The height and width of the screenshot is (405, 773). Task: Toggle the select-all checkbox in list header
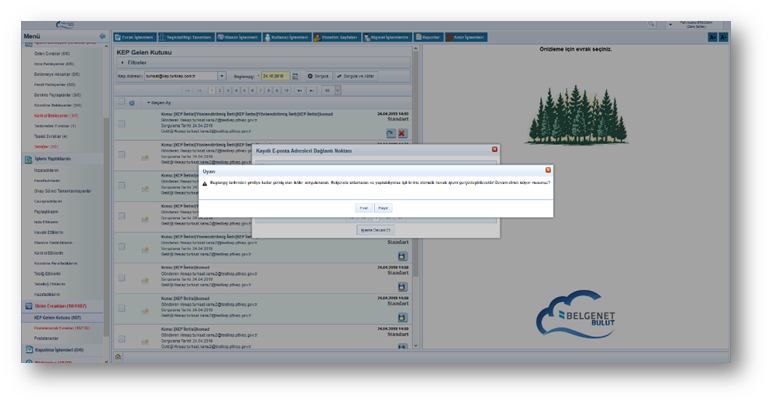121,102
